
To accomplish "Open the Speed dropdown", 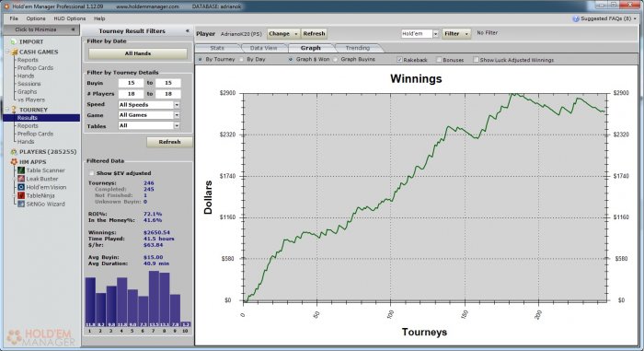I will point(177,105).
